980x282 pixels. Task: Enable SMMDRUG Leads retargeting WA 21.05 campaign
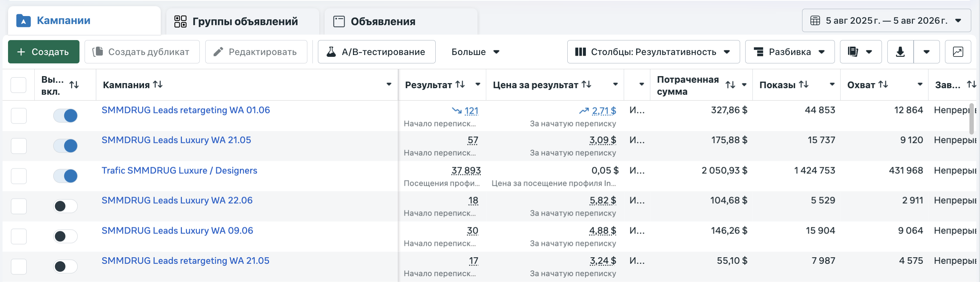click(x=65, y=266)
